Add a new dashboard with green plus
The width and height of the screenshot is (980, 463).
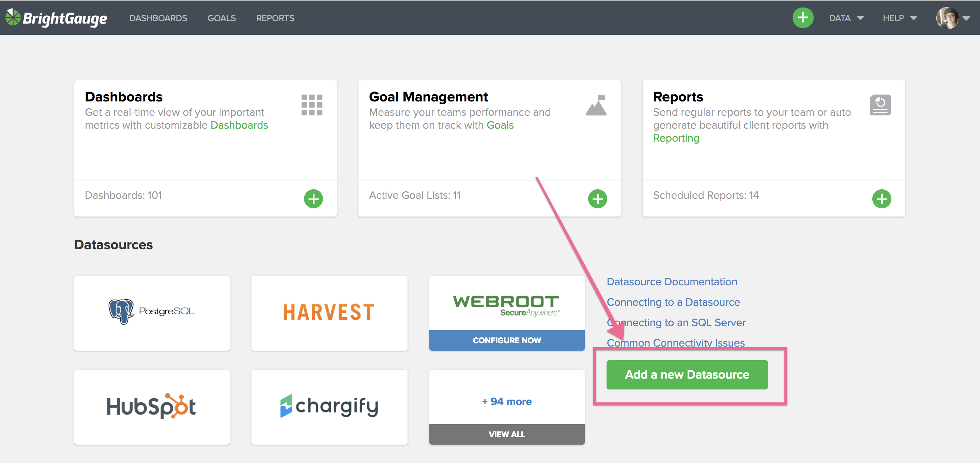point(313,199)
